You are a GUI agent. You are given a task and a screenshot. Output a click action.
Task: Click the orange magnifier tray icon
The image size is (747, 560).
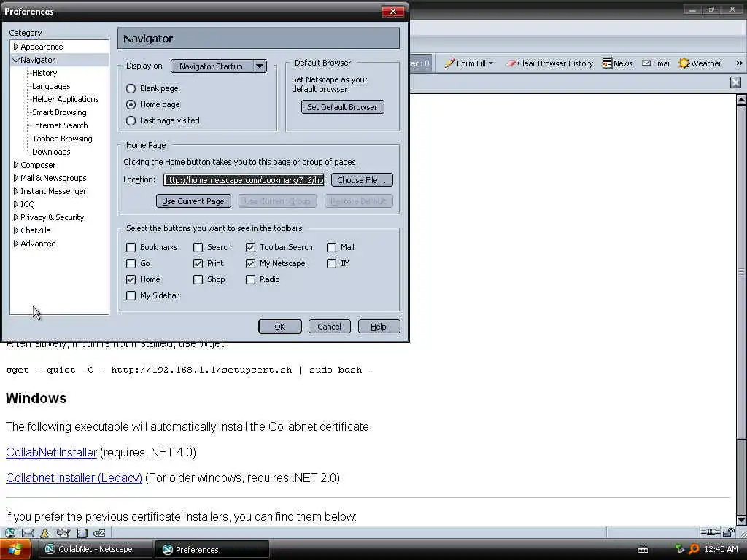tap(694, 549)
